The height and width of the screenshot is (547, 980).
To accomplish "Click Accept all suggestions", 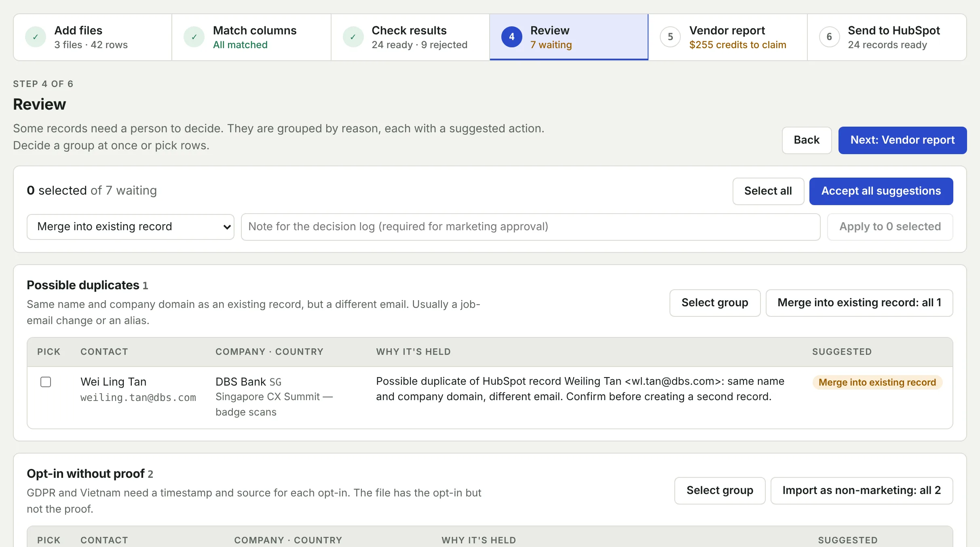I will pyautogui.click(x=881, y=191).
